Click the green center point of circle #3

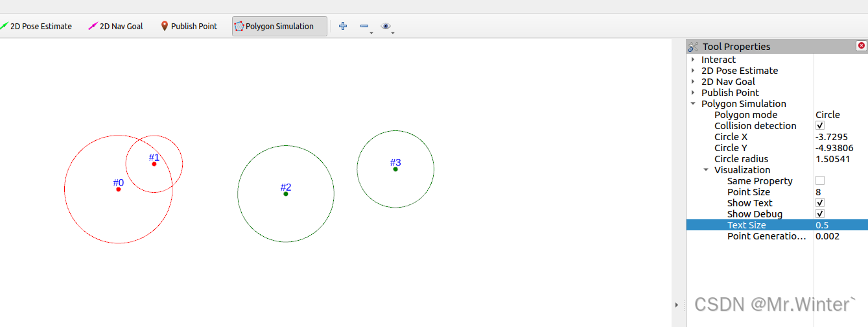[395, 169]
